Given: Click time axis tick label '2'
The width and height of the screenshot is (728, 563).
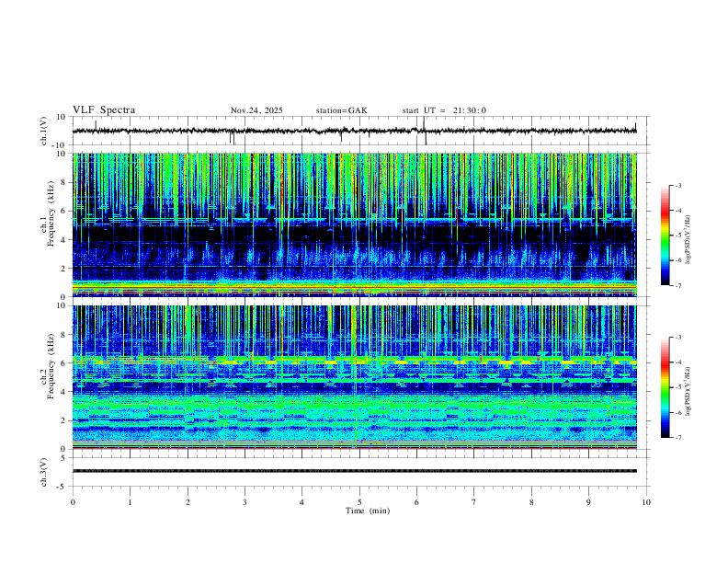Looking at the screenshot, I should click(x=188, y=502).
